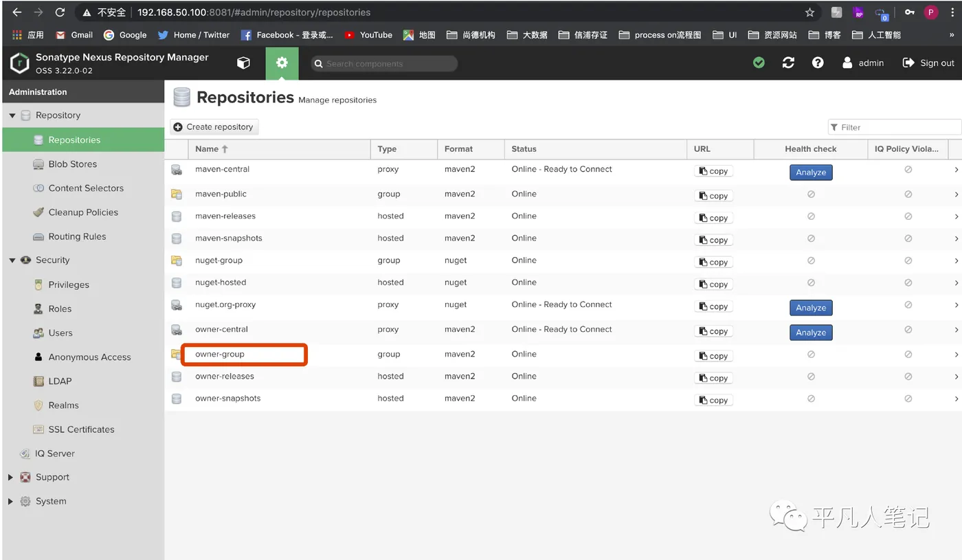The width and height of the screenshot is (962, 560).
Task: Click the Filter input box
Action: click(x=894, y=127)
